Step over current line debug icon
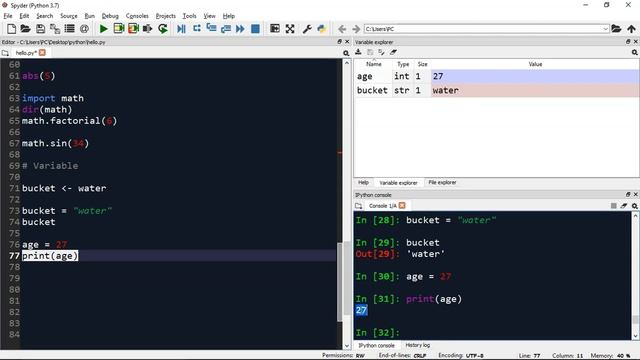 197,29
